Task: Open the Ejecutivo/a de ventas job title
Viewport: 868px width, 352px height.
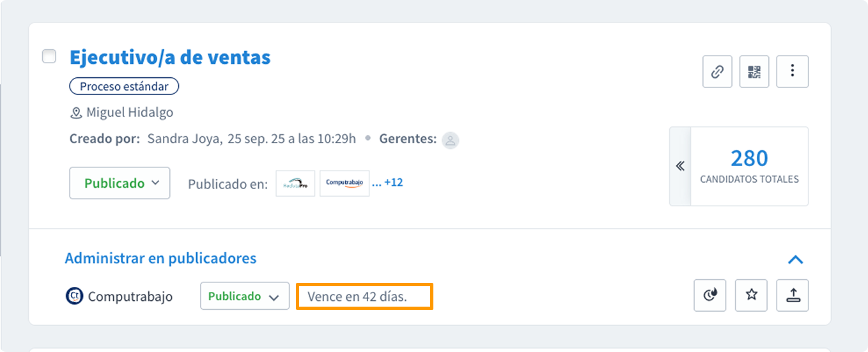Action: tap(169, 57)
